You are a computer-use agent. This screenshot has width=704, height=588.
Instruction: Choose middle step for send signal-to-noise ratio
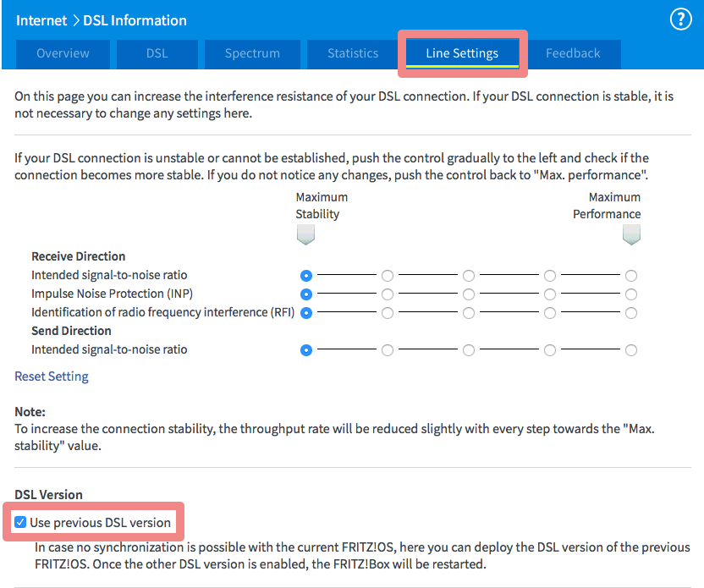(469, 350)
